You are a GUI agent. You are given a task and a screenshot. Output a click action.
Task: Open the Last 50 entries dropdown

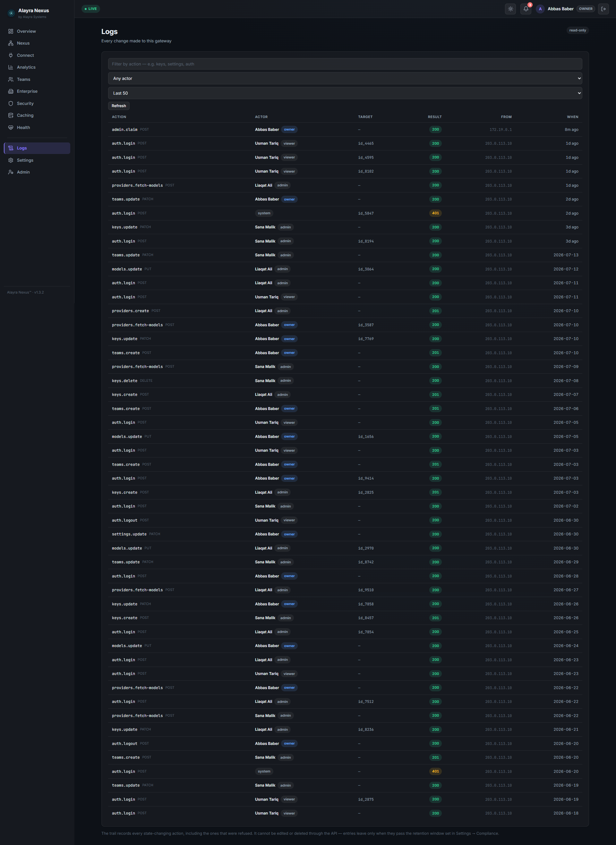345,93
